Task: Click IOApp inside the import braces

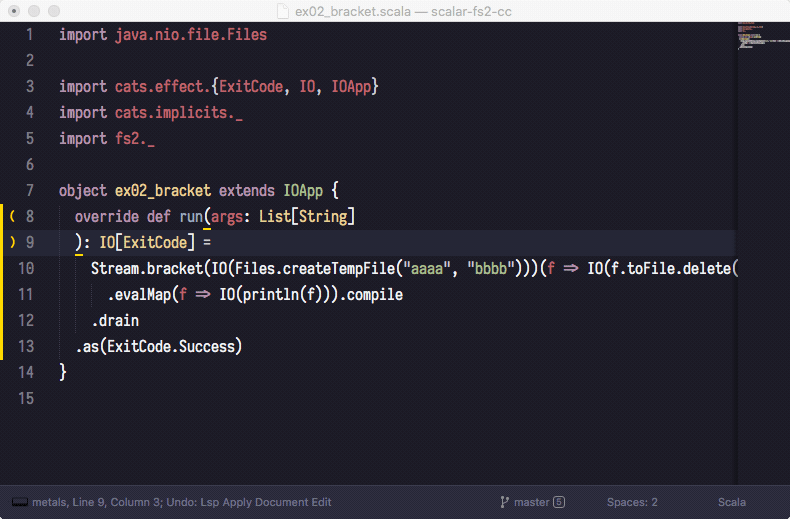Action: pos(351,87)
